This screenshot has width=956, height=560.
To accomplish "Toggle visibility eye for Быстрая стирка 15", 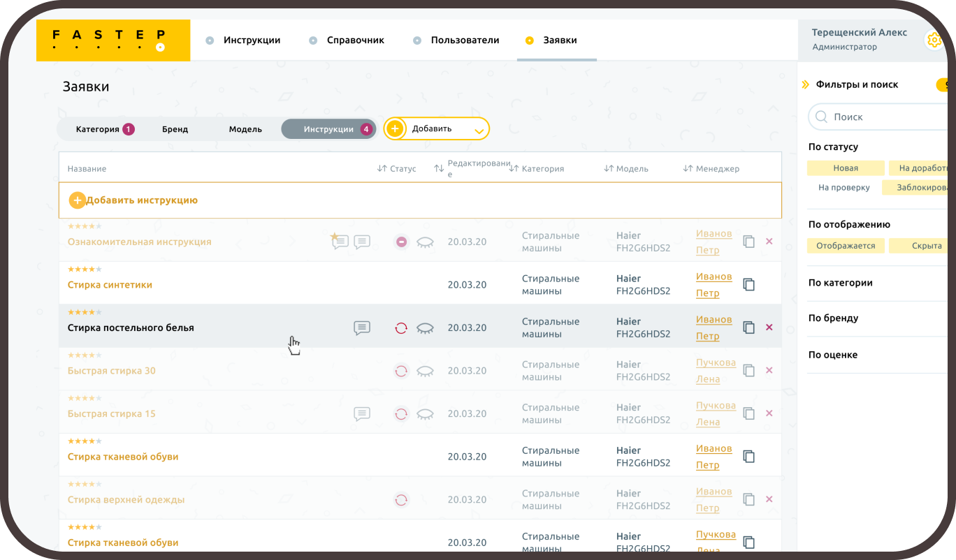I will click(425, 414).
